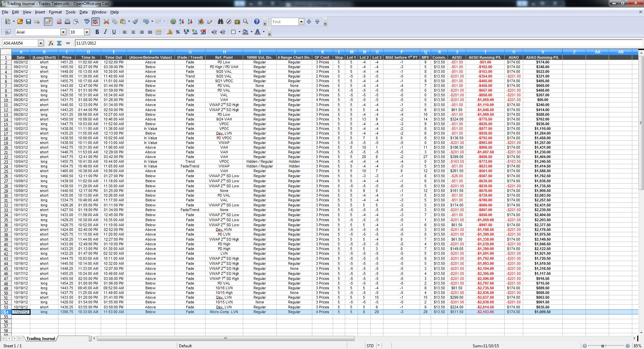Justify text alignment
Image resolution: width=644 pixels, height=349 pixels.
pos(150,32)
